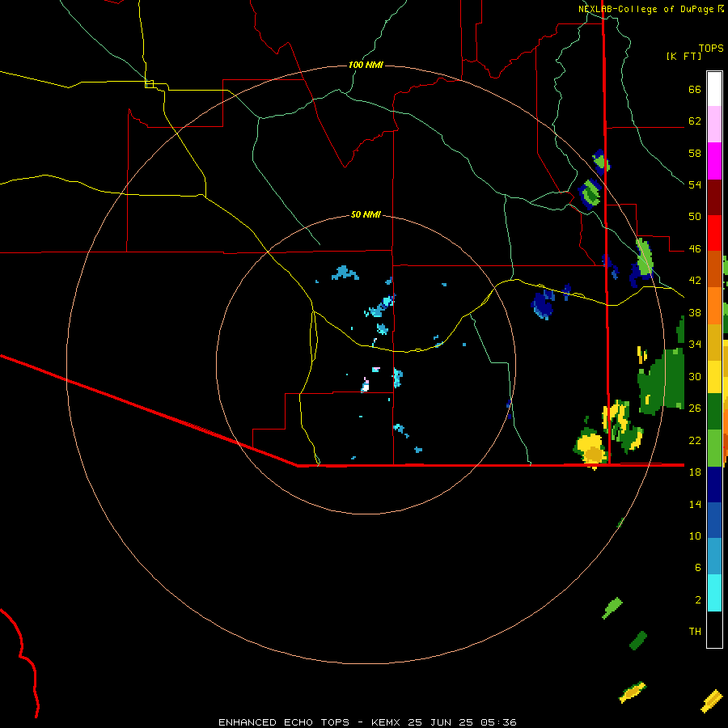Select the light pink legend swatch
Screen dimensions: 728x728
click(x=714, y=125)
